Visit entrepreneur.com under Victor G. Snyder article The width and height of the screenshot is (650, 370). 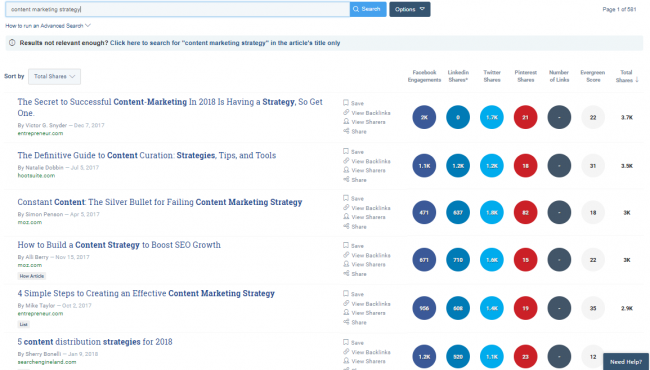pyautogui.click(x=40, y=133)
